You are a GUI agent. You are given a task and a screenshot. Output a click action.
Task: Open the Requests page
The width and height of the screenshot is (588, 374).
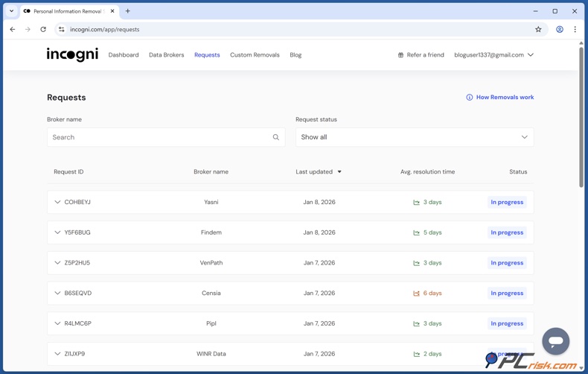(207, 55)
